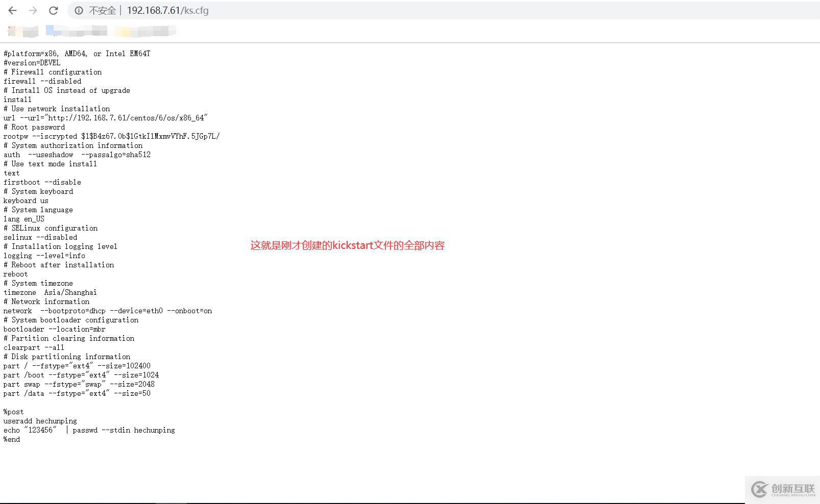Image resolution: width=820 pixels, height=504 pixels.
Task: Click the 'lang en_US' line
Action: point(24,219)
